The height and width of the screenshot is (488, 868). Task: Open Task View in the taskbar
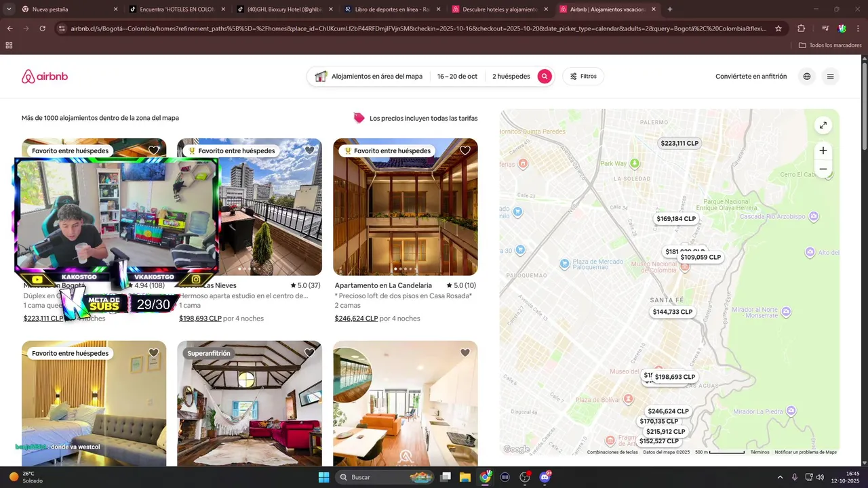point(446,477)
